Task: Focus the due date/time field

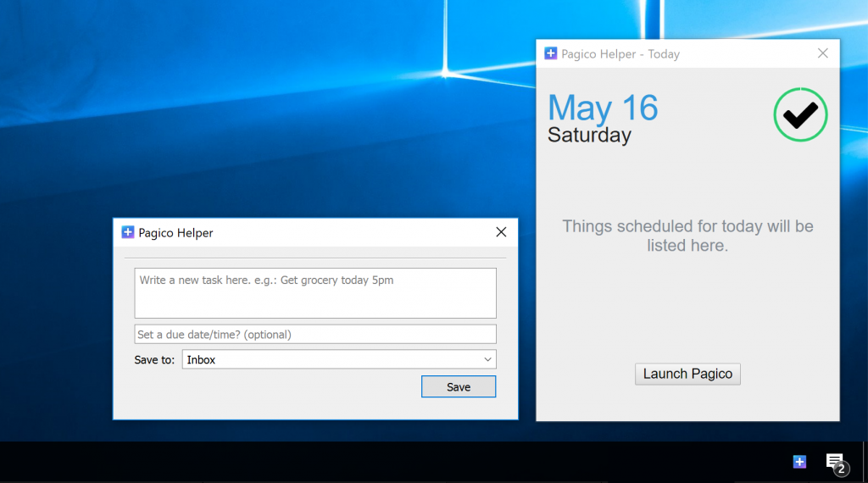Action: point(315,334)
